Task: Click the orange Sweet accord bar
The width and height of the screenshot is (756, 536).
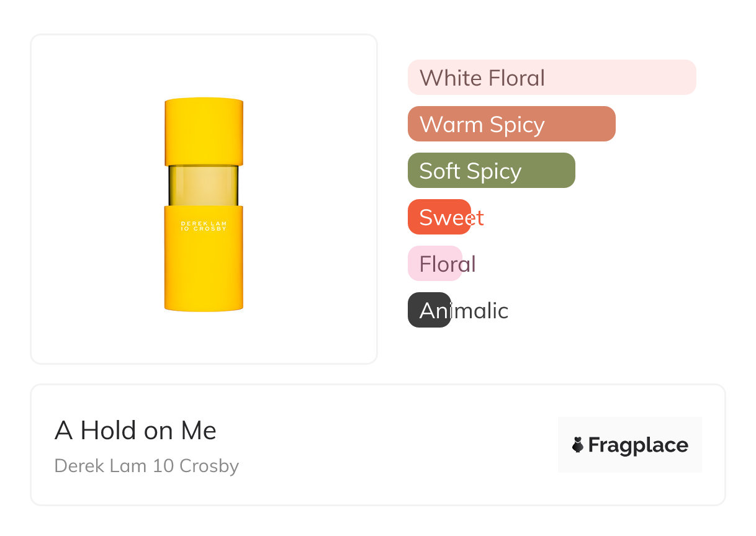Action: pos(439,217)
